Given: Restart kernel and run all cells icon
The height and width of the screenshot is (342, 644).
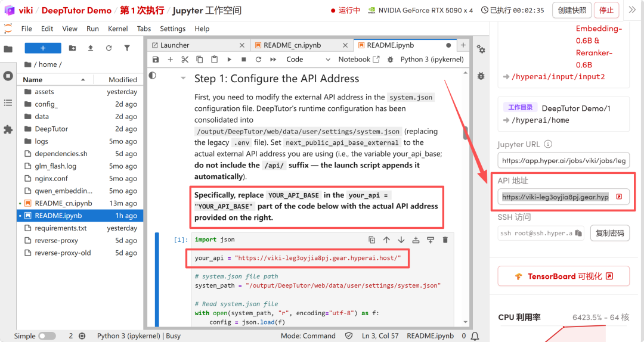Looking at the screenshot, I should (273, 60).
